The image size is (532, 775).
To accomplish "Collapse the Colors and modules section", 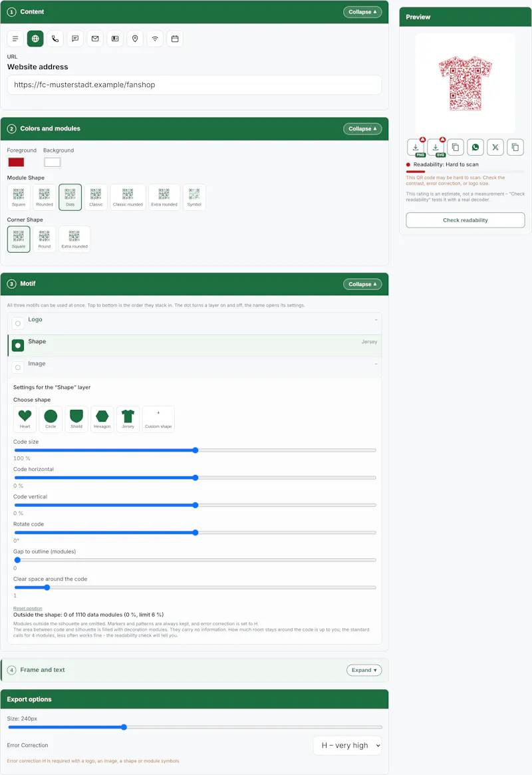I will 362,128.
